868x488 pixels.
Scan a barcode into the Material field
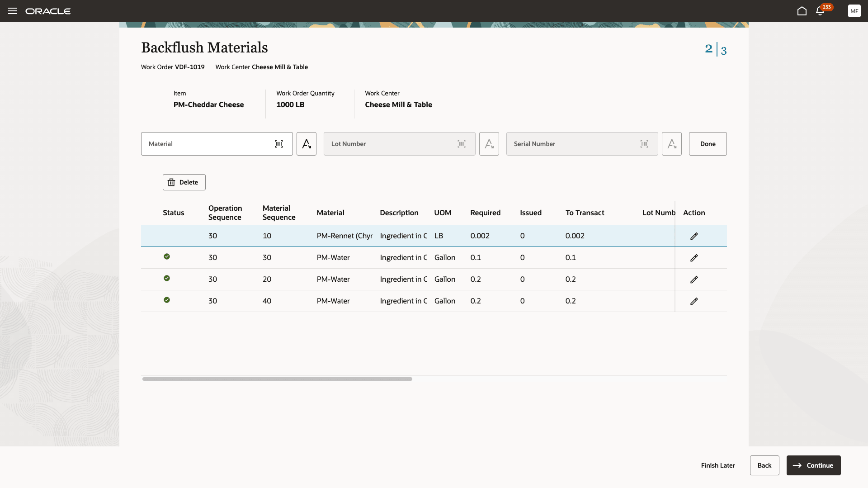[x=279, y=143]
